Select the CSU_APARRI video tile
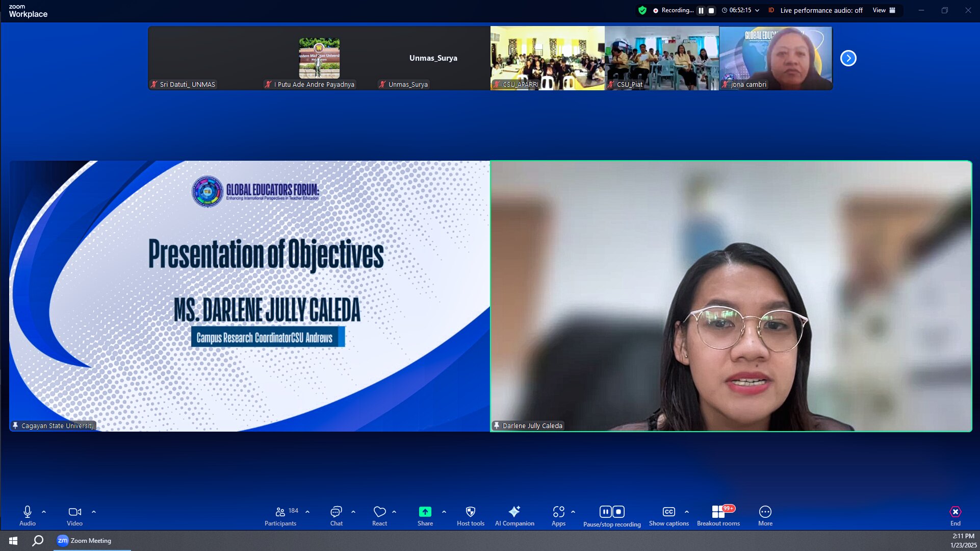The height and width of the screenshot is (551, 980). pos(548,58)
